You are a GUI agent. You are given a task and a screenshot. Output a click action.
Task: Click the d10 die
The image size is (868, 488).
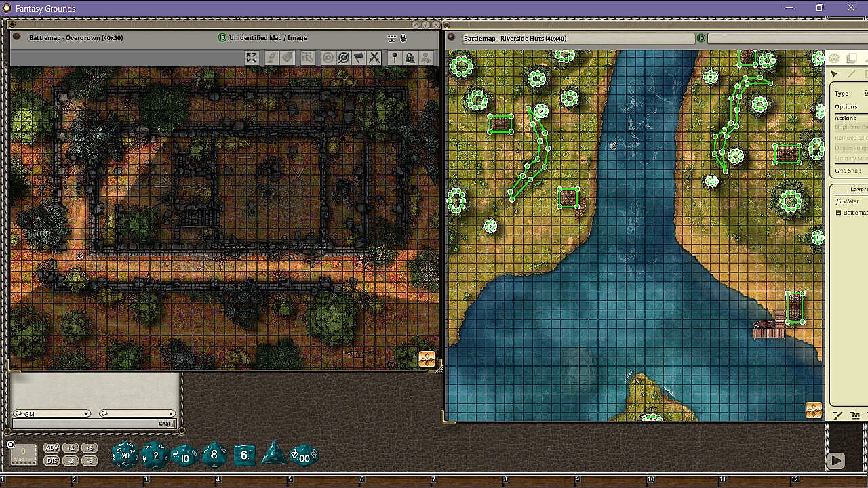click(184, 455)
